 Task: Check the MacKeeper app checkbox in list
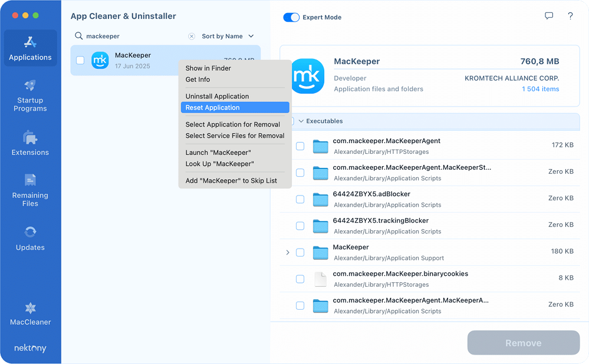80,60
